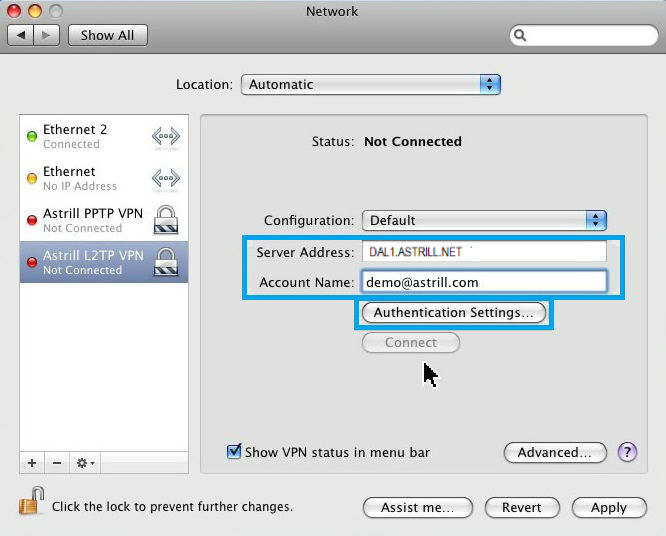Viewport: 666px width, 536px height.
Task: Click the Astrill L2TP VPN padlock icon
Action: coord(166,262)
